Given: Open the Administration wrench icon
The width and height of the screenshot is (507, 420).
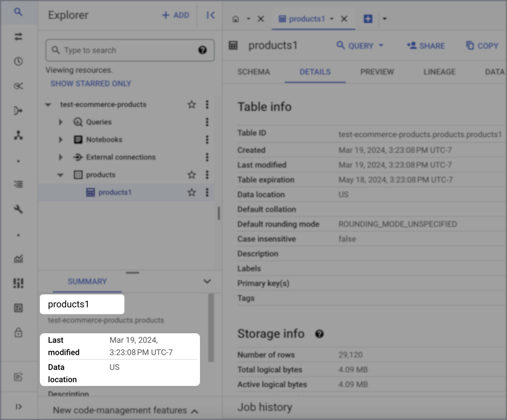Looking at the screenshot, I should 18,209.
